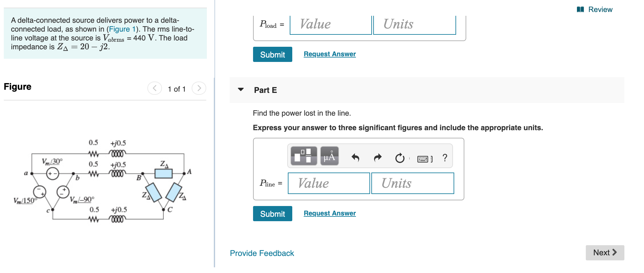Image resolution: width=644 pixels, height=273 pixels.
Task: Open keyboard shortcuts icon
Action: point(425,159)
